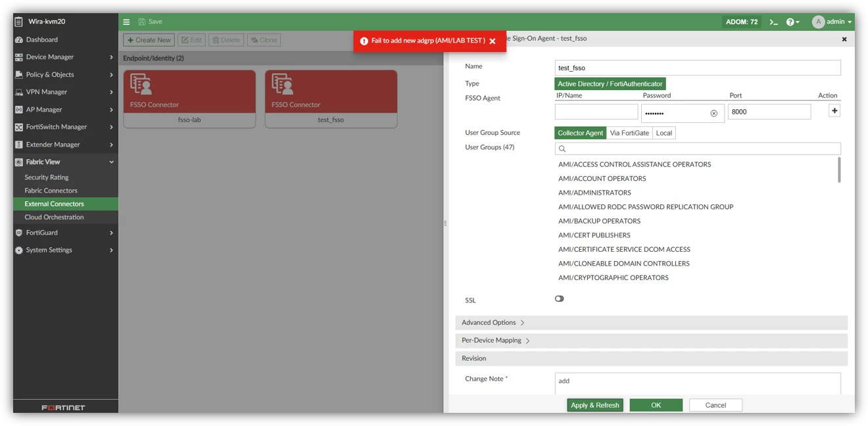Click the Port field showing 8000
Viewport: 868px width, 426px height.
point(769,112)
